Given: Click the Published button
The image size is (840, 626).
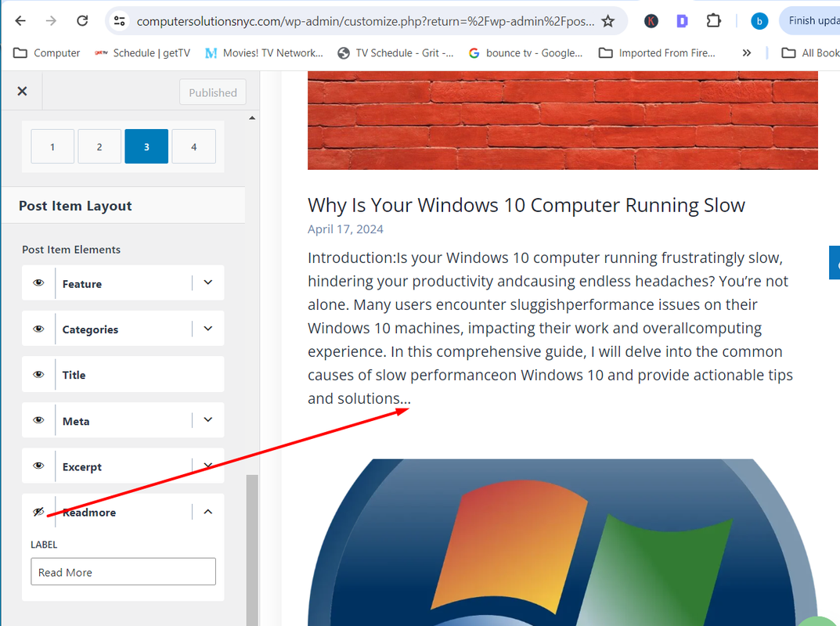Looking at the screenshot, I should [x=213, y=92].
